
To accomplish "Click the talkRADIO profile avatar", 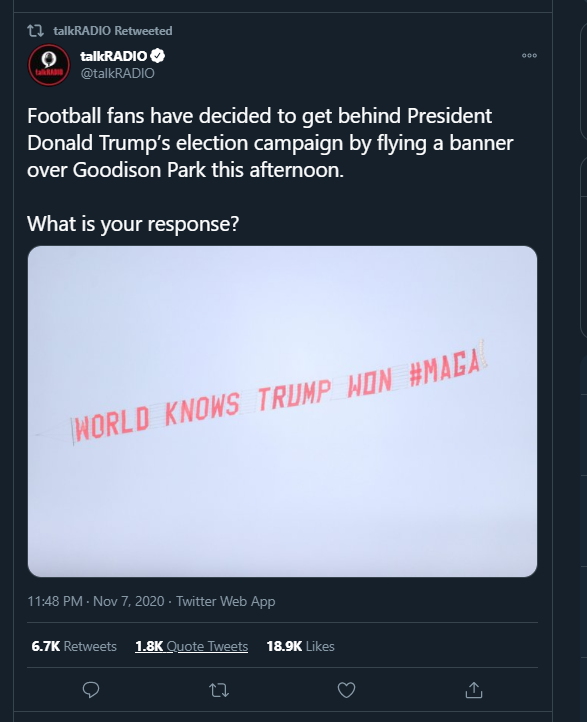I will (x=49, y=64).
